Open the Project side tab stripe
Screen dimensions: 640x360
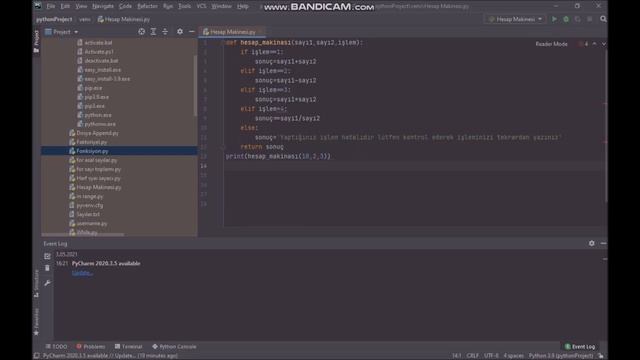click(x=36, y=41)
